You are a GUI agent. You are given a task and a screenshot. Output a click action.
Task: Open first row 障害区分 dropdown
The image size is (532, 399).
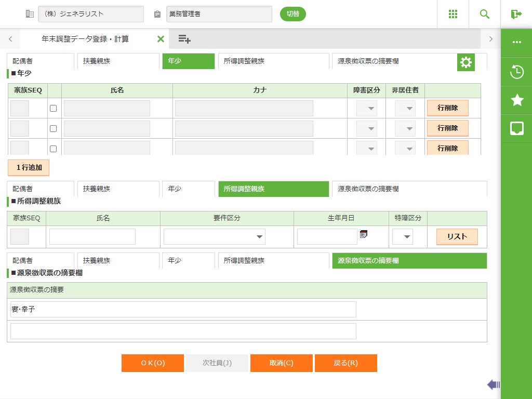point(367,108)
